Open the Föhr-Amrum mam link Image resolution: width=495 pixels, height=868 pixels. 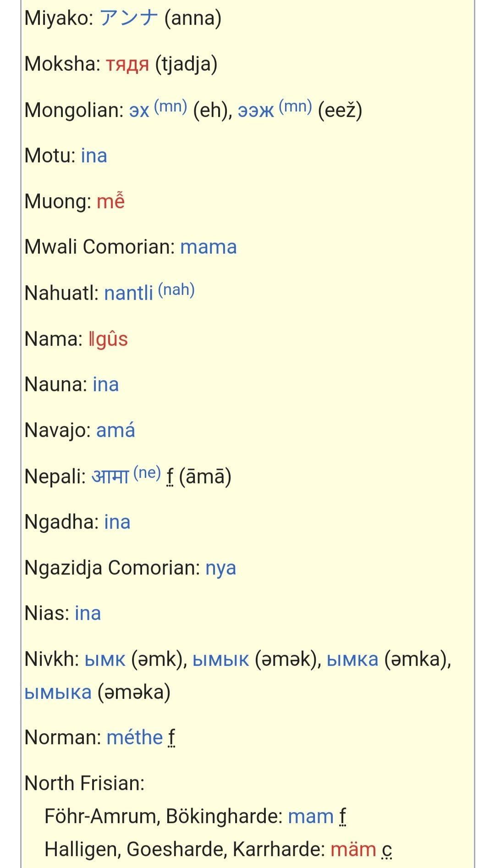(x=311, y=817)
